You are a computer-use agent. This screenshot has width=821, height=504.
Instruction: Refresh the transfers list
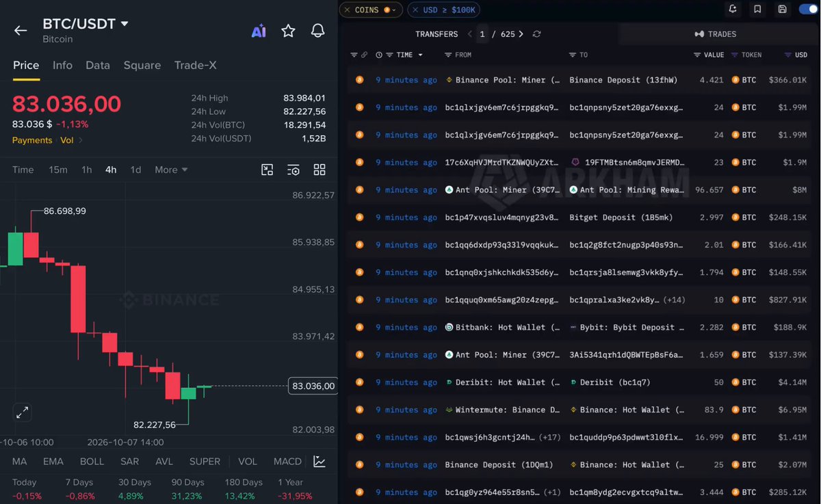pos(536,34)
